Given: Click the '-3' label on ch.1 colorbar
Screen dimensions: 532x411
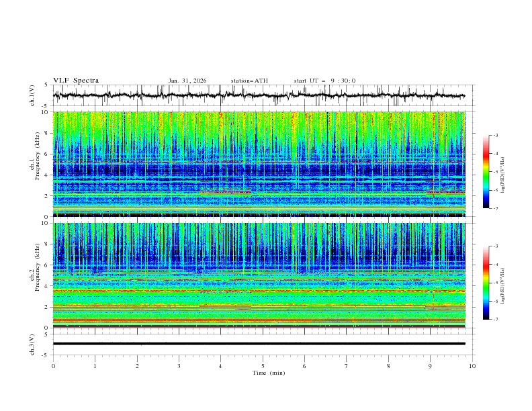Looking at the screenshot, I should pyautogui.click(x=495, y=135).
